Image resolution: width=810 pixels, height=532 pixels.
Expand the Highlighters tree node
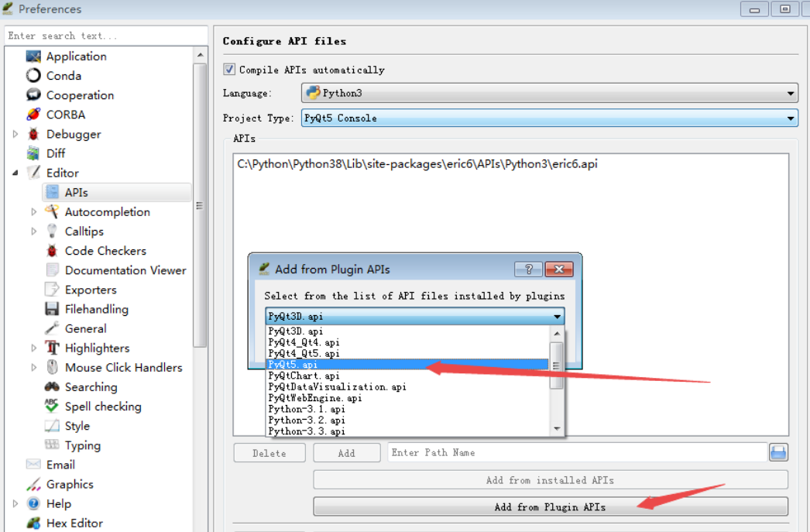point(34,348)
